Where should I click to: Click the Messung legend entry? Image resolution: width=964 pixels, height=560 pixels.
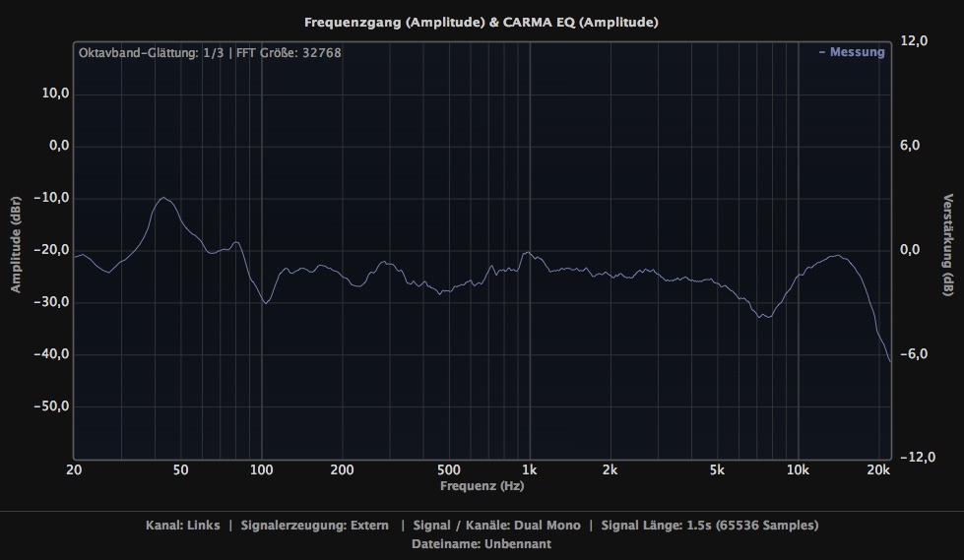(852, 52)
